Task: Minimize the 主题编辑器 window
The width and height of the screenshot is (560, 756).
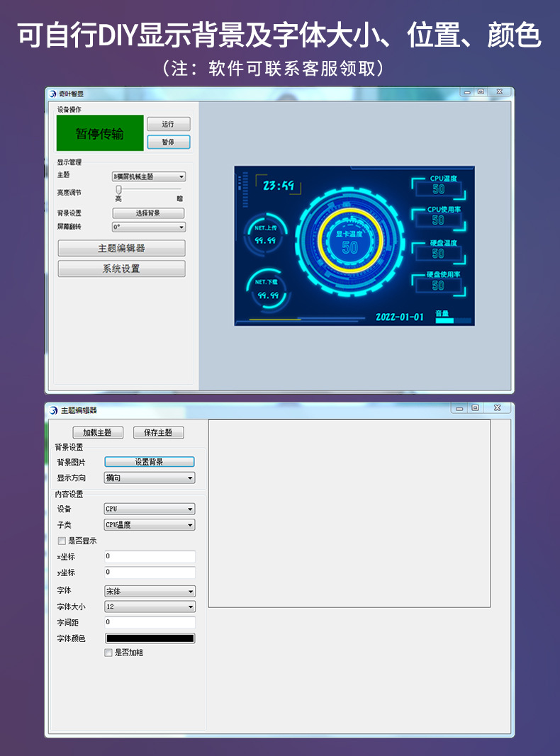Action: pos(459,408)
